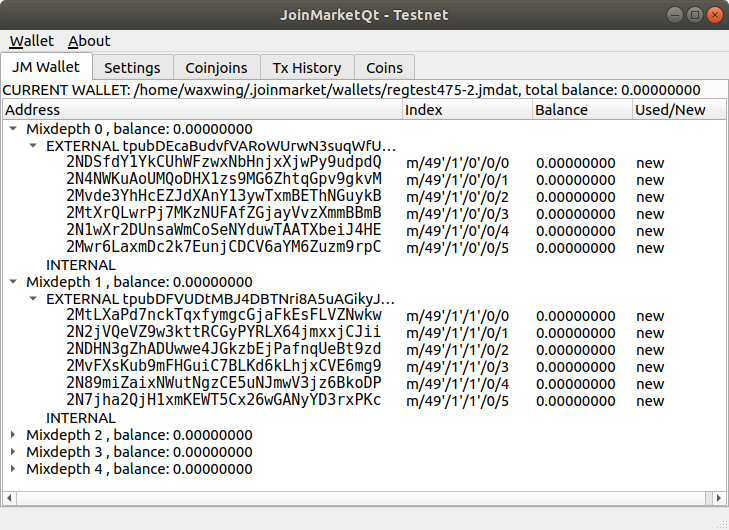Open the About menu
The width and height of the screenshot is (729, 530).
(x=89, y=41)
